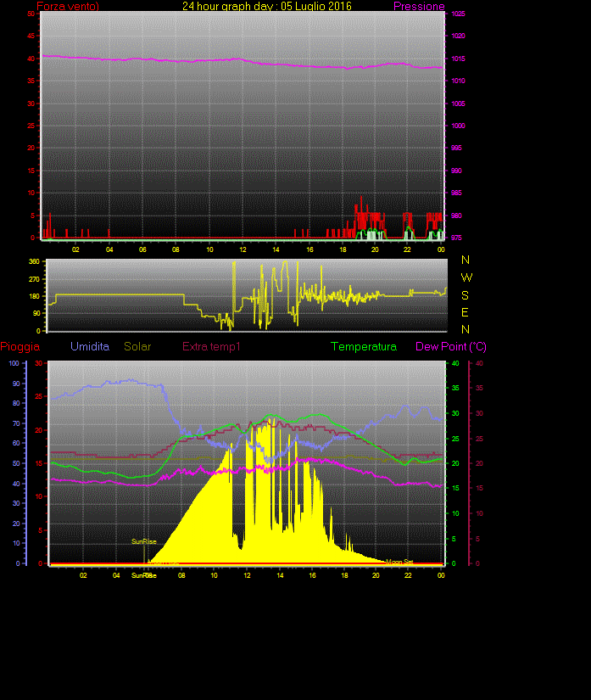Click the 'Temperatura' legend label
This screenshot has height=700, width=591.
[364, 346]
